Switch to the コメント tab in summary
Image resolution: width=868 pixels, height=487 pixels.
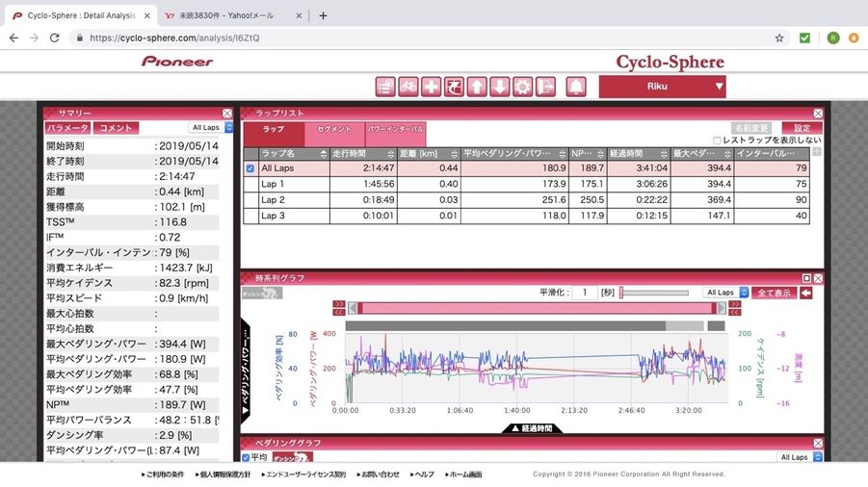(x=117, y=127)
